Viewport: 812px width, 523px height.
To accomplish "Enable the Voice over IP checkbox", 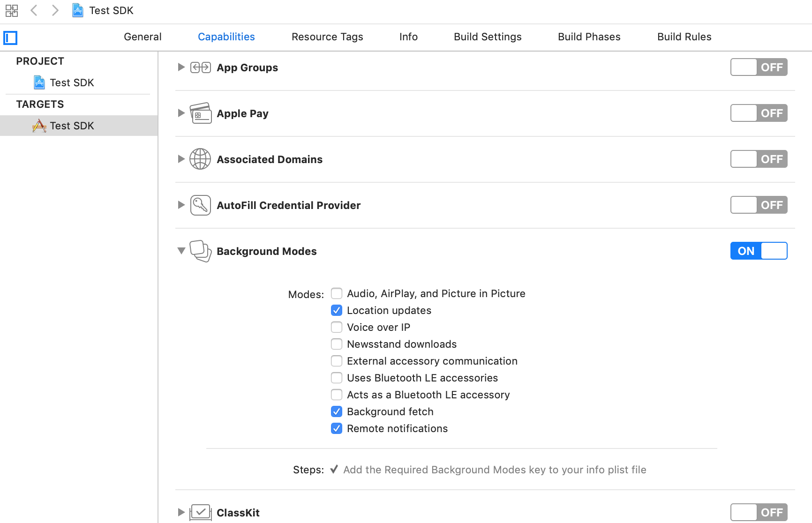I will click(x=337, y=327).
